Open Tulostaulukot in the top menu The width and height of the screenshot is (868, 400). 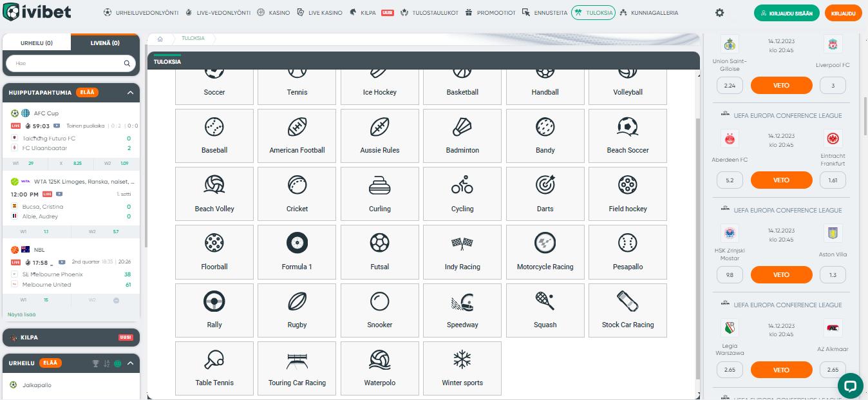point(429,13)
